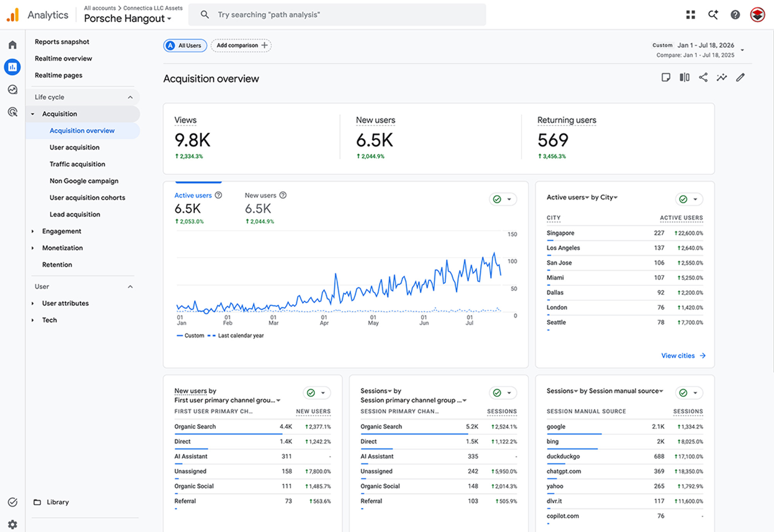Open the Insights trend line icon

[x=722, y=77]
